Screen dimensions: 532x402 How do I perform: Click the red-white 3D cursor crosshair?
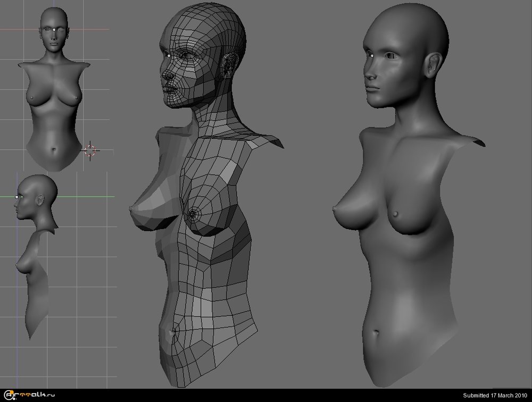[90, 150]
